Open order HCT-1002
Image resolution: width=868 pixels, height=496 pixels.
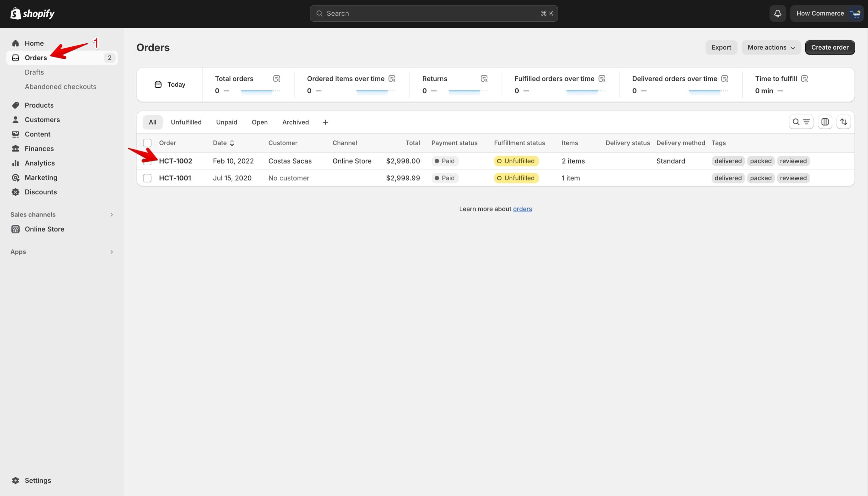(x=175, y=161)
